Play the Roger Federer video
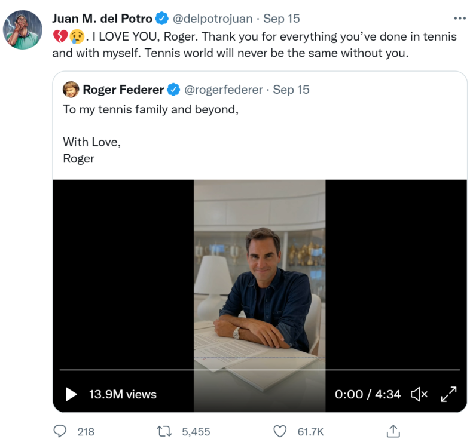The image size is (476, 448). (71, 394)
